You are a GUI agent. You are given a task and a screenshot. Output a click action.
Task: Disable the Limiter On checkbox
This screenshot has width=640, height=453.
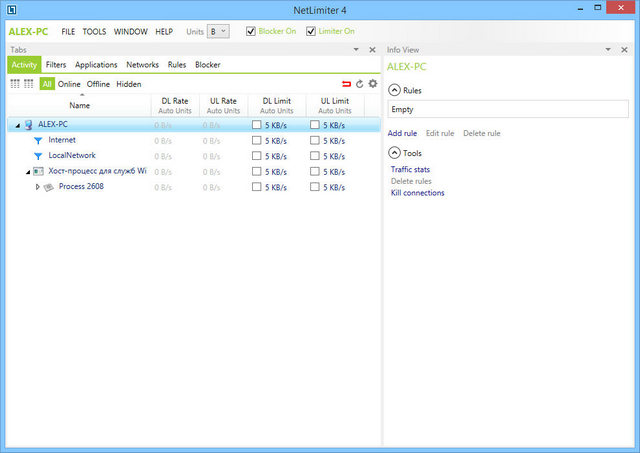[x=312, y=31]
